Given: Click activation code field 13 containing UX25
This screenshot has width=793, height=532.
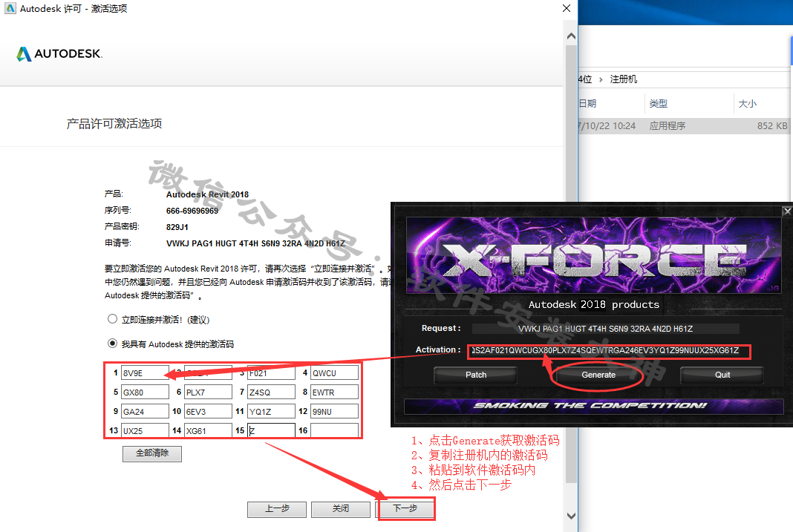Looking at the screenshot, I should pos(145,430).
